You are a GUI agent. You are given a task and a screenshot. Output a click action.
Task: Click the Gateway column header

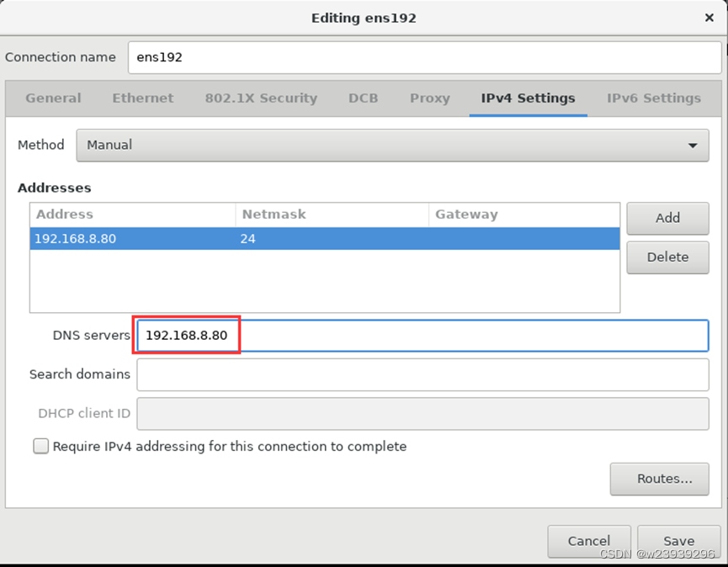(524, 215)
